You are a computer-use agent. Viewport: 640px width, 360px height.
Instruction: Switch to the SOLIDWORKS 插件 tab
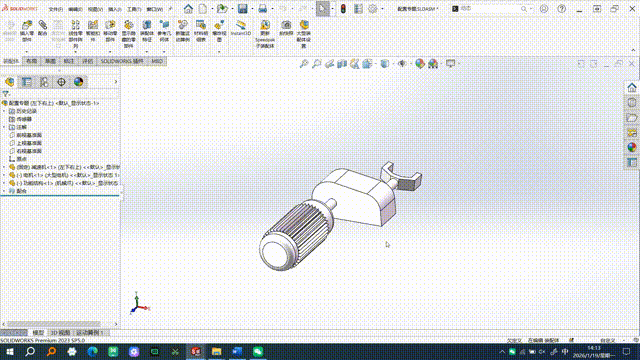tap(122, 61)
